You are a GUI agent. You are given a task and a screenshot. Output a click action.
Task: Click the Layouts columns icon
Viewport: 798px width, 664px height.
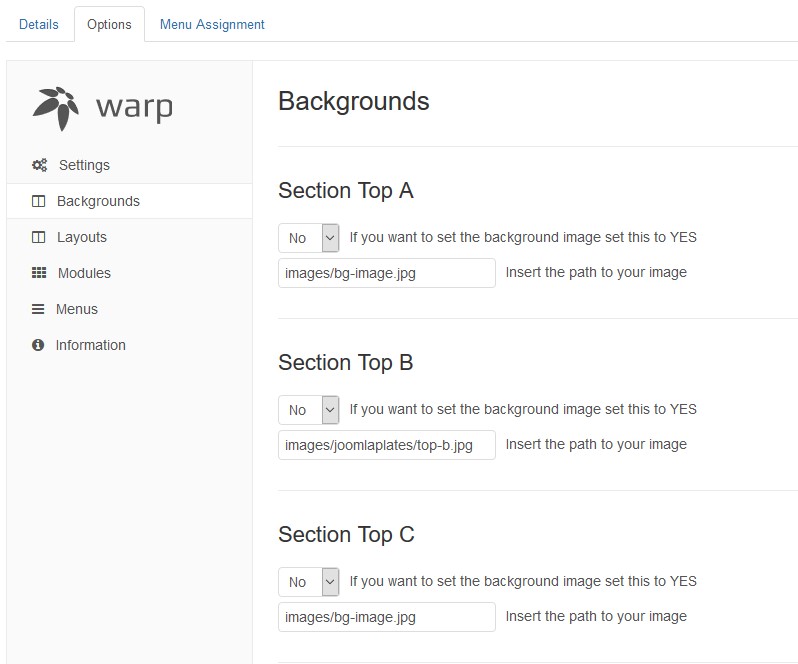pyautogui.click(x=39, y=237)
